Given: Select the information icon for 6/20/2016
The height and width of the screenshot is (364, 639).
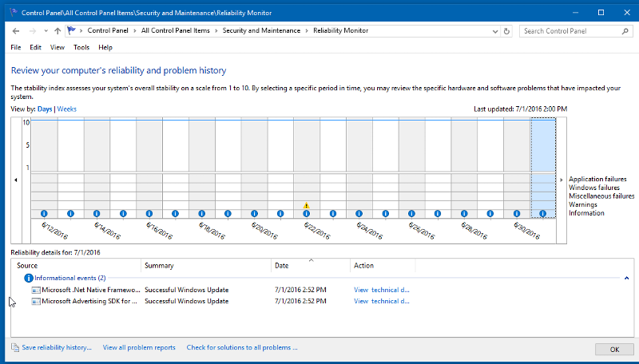Looking at the screenshot, I should pyautogui.click(x=254, y=213).
